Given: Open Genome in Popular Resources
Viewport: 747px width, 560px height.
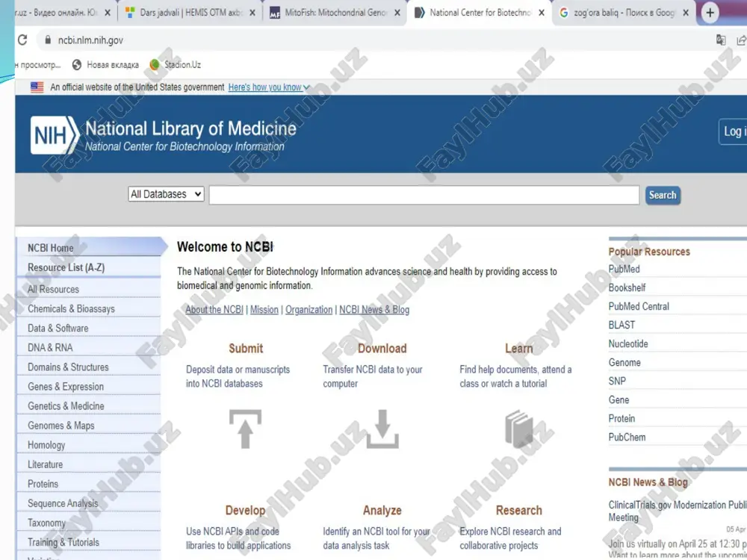Looking at the screenshot, I should [x=624, y=362].
